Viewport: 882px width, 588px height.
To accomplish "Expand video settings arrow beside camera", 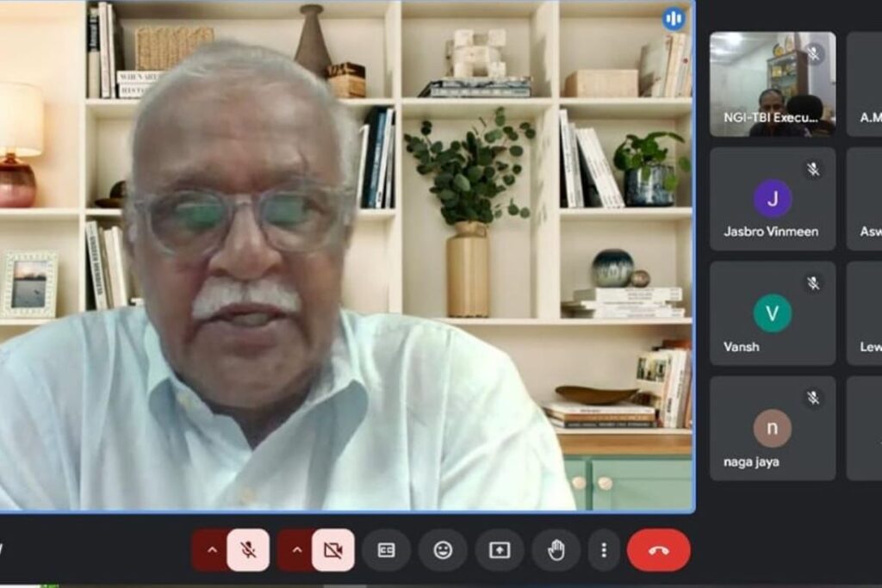I will tap(296, 550).
